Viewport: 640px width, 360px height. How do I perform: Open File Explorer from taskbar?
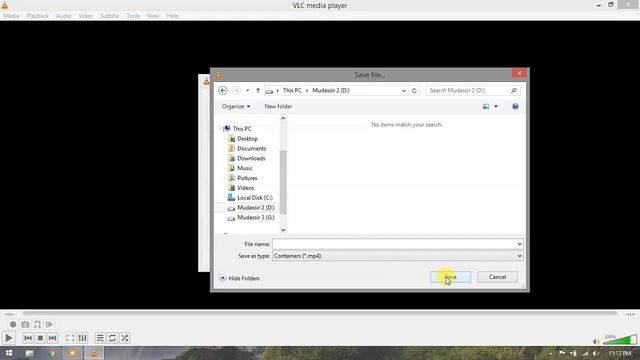29,353
